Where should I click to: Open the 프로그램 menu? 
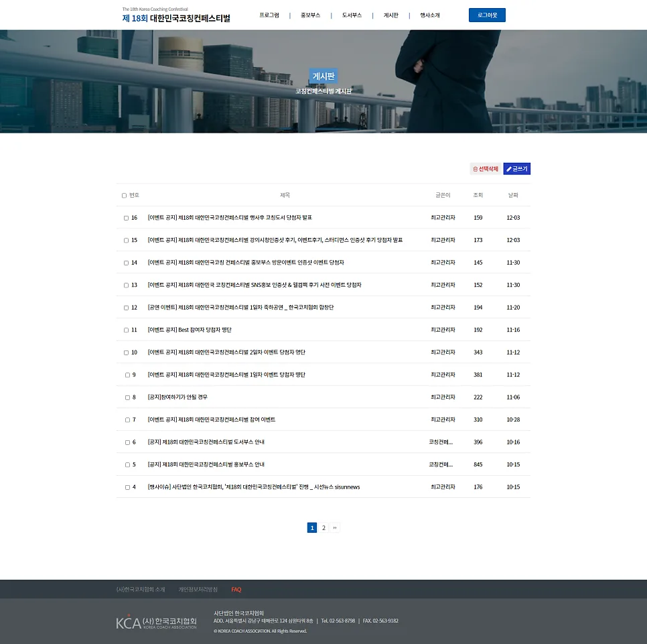coord(269,15)
